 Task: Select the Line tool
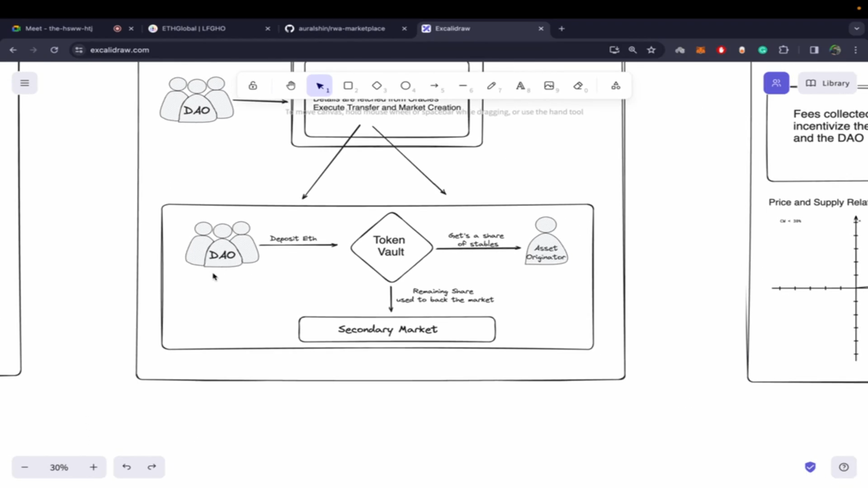pyautogui.click(x=463, y=85)
